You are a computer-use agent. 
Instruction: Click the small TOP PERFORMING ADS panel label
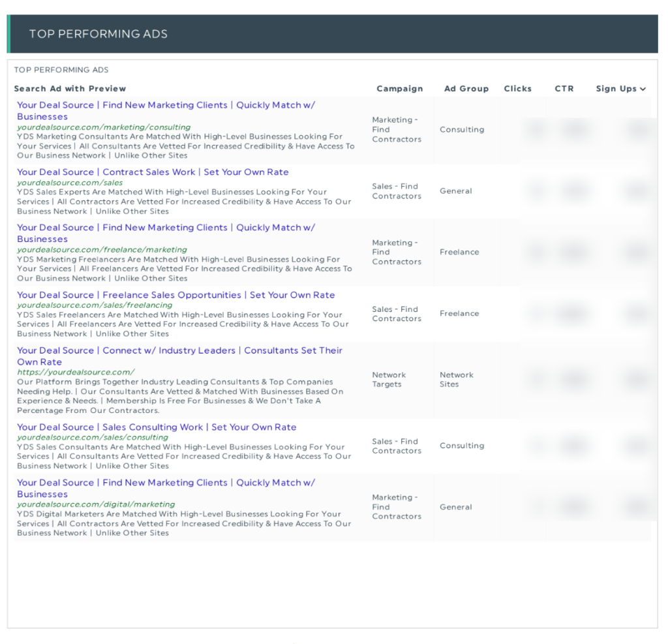61,69
